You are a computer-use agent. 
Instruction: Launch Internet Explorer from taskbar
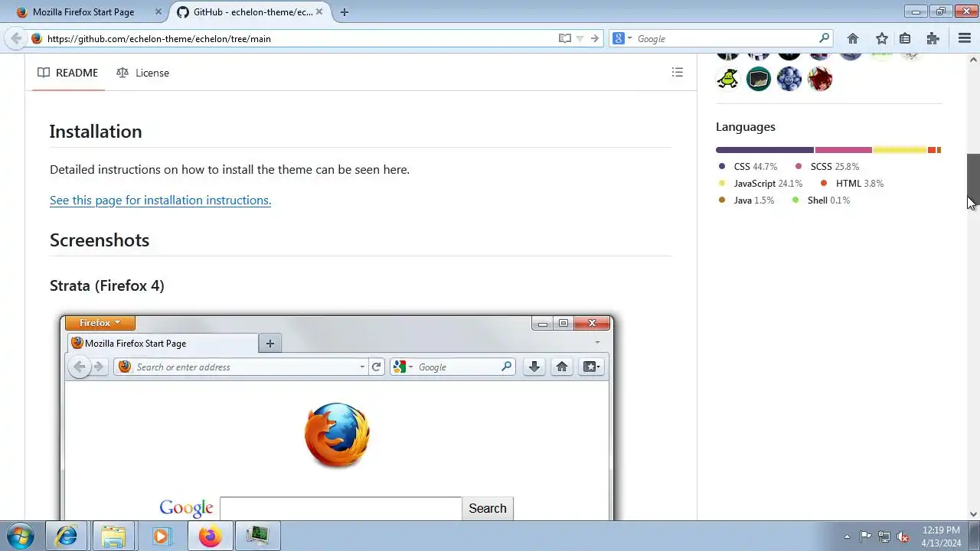tap(67, 536)
